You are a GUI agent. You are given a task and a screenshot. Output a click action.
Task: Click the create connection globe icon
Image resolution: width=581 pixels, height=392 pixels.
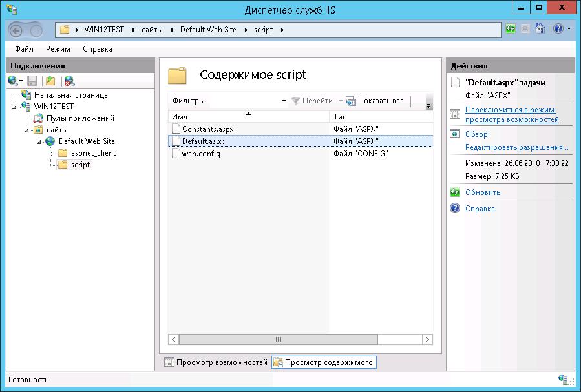(x=13, y=81)
